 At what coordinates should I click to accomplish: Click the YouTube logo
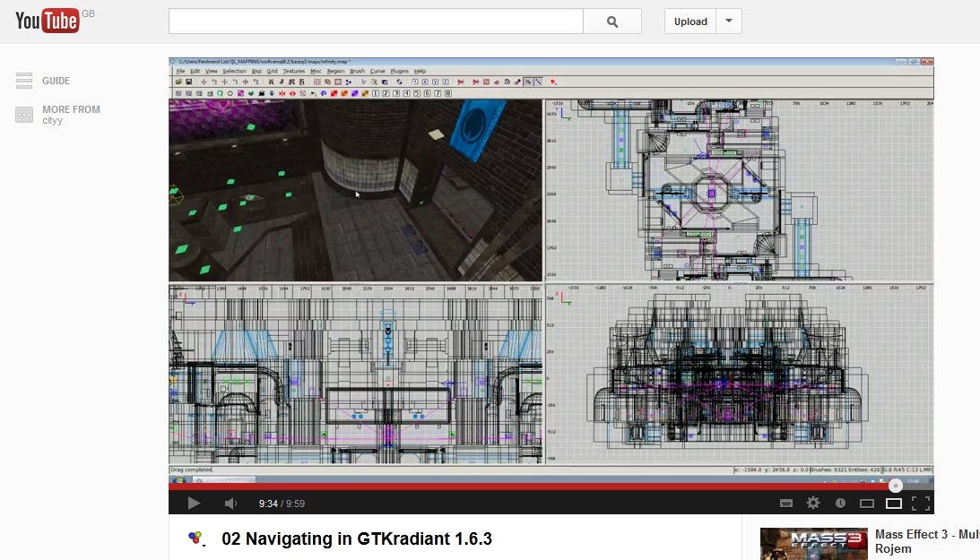48,22
